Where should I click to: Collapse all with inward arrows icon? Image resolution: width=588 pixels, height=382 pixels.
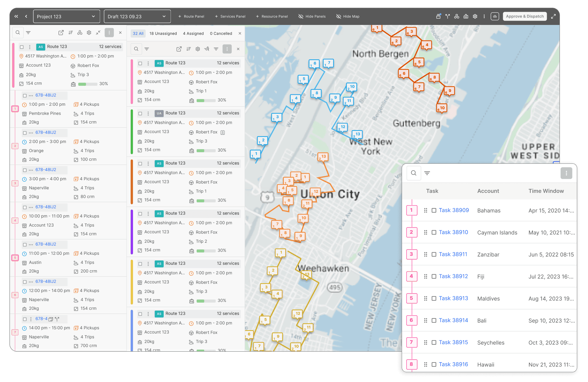(x=98, y=33)
